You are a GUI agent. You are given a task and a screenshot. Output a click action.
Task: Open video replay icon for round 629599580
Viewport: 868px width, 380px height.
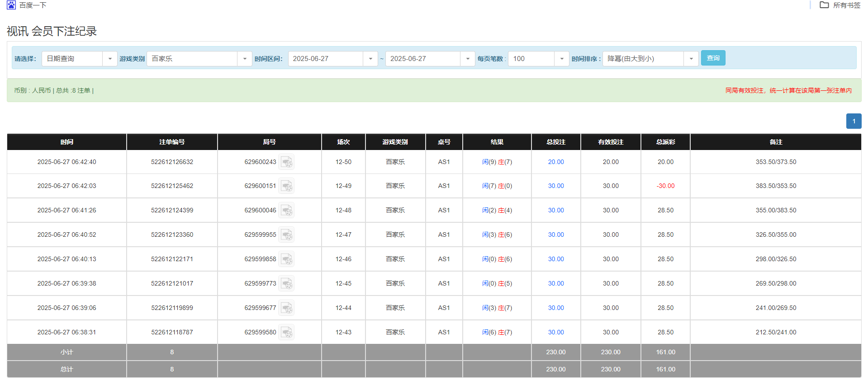pyautogui.click(x=286, y=333)
